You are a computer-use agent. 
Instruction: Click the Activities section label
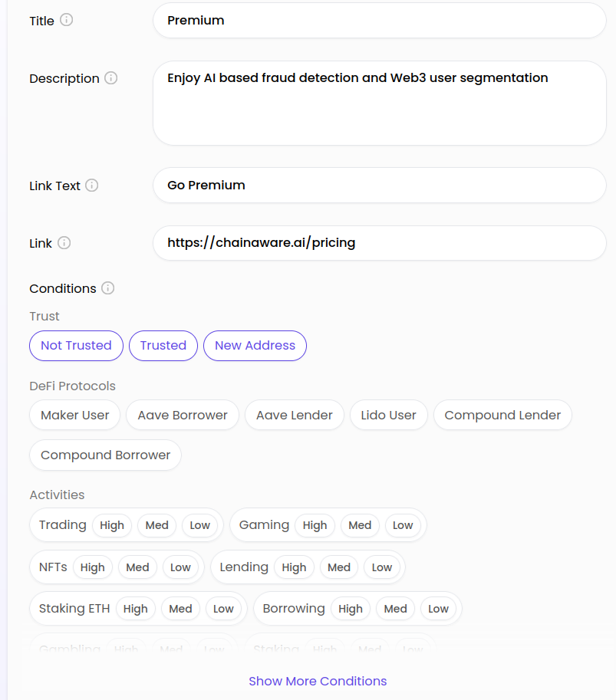[x=57, y=495]
